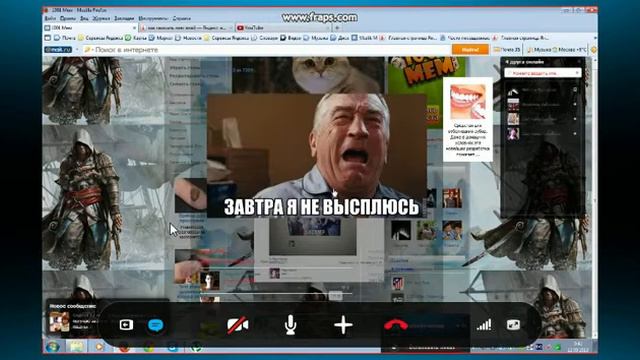The image size is (640, 360).
Task: Open the Карты bookmark
Action: click(136, 38)
